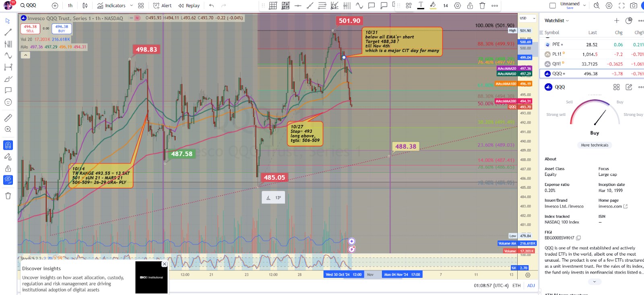Screen dimensions: 644x295
Task: Open chart settings gear near time axis
Action: 528,275
